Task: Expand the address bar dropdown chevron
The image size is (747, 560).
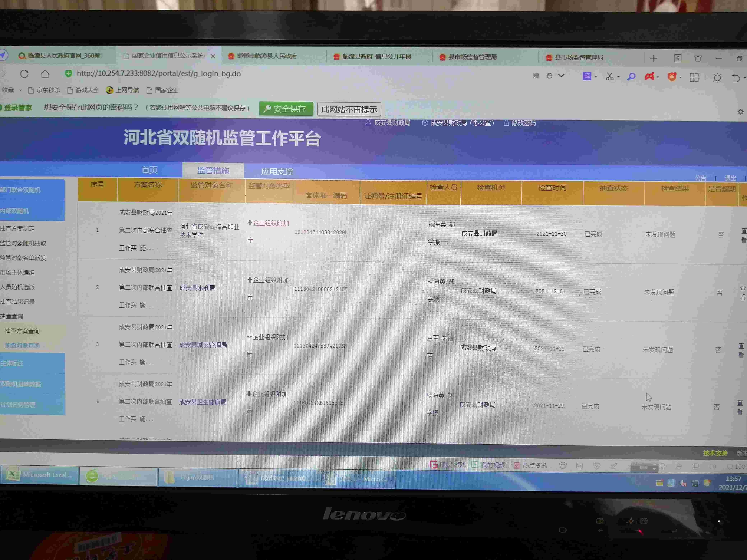Action: click(x=561, y=76)
